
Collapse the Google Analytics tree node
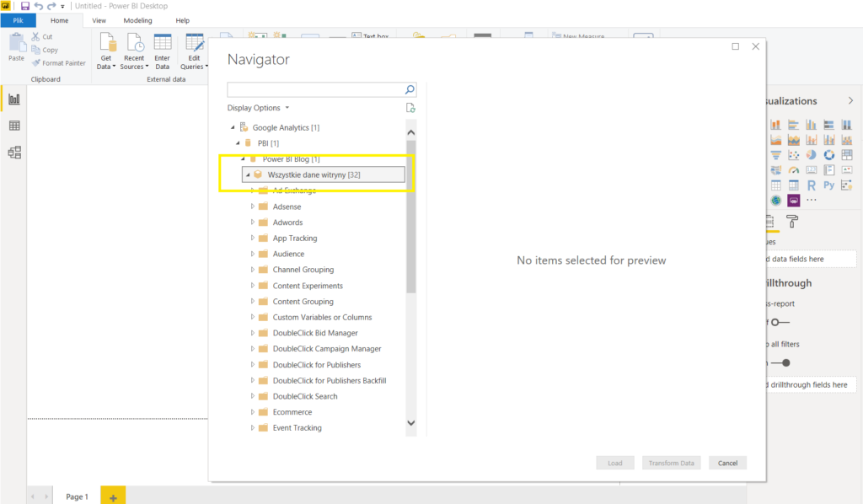point(233,127)
